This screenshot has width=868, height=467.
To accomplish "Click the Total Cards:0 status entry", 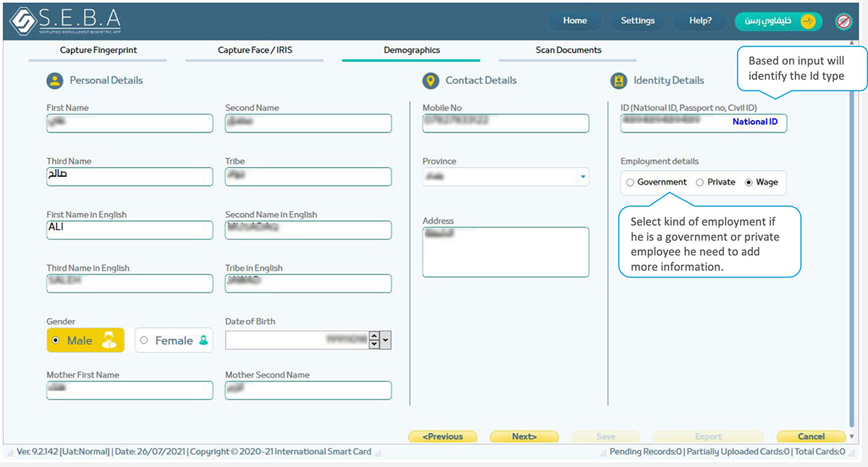I will click(x=819, y=452).
